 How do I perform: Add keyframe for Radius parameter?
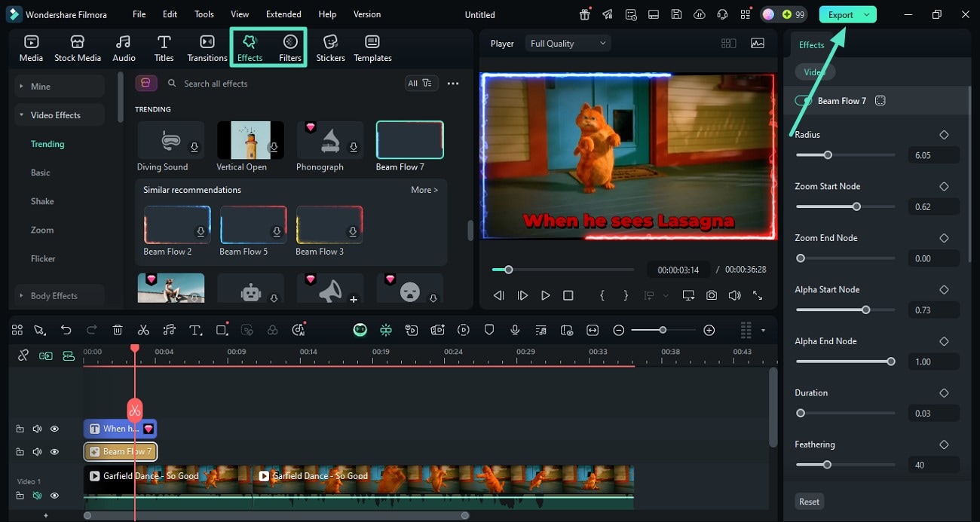click(944, 135)
